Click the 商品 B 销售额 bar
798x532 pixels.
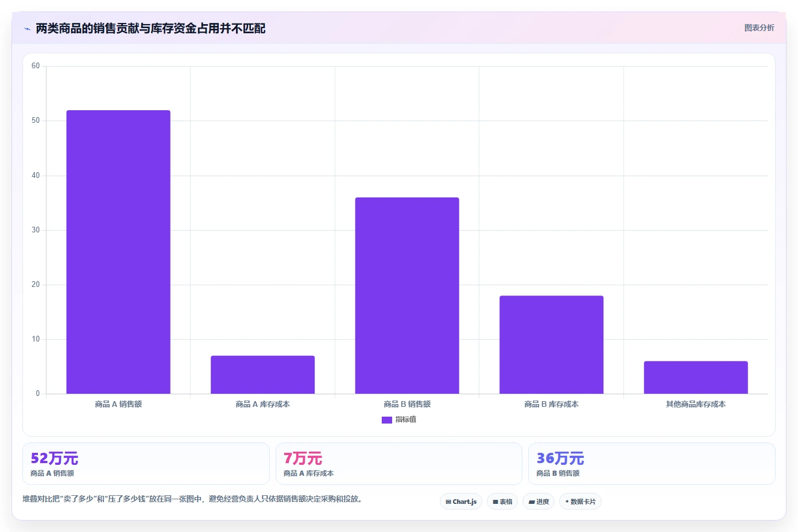407,296
